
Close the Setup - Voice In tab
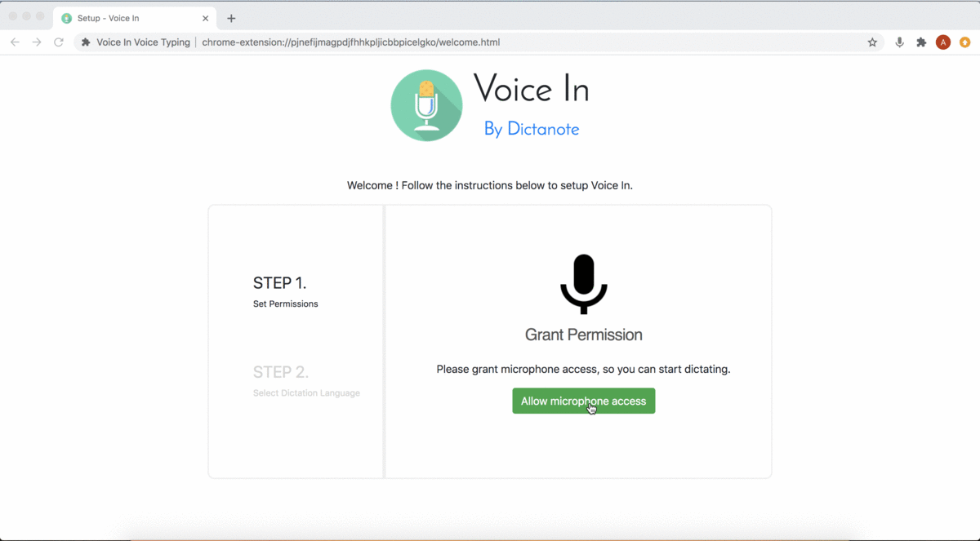(x=206, y=18)
